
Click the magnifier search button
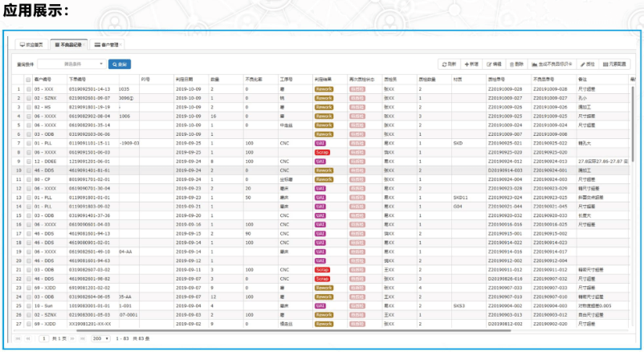[x=120, y=64]
